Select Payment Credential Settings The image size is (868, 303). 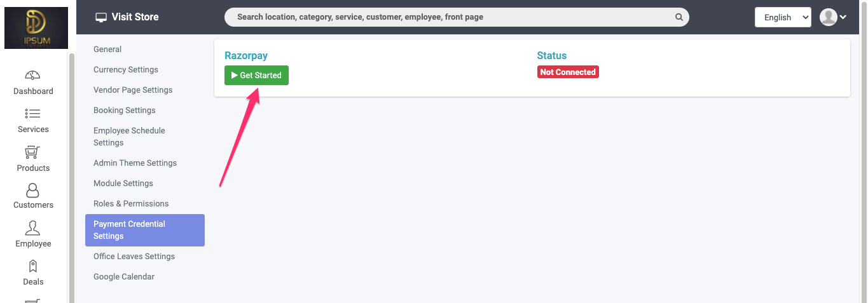click(145, 230)
